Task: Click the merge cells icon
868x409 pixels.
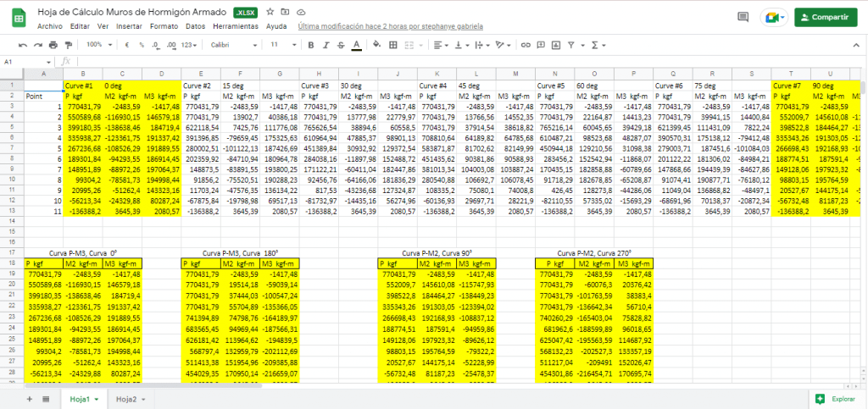Action: coord(410,45)
